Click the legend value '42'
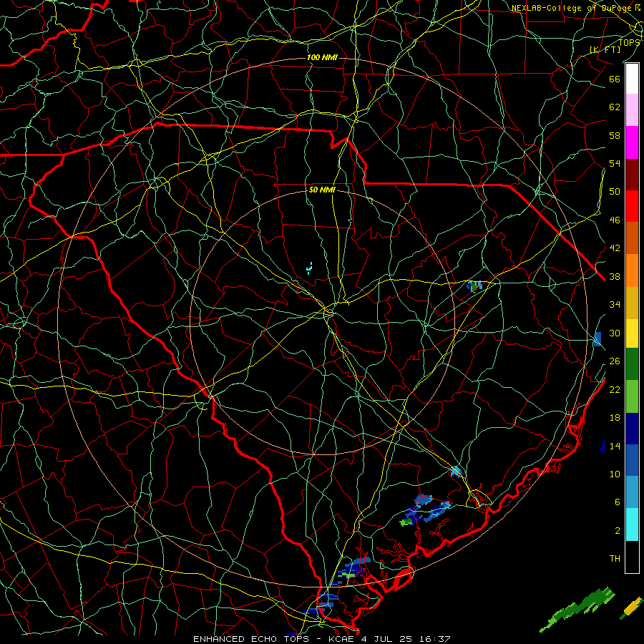644x644 pixels. [x=615, y=248]
